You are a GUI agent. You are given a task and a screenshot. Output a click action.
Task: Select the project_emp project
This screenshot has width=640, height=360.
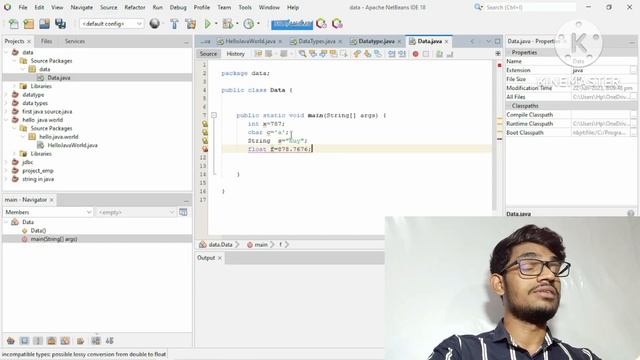(x=38, y=171)
